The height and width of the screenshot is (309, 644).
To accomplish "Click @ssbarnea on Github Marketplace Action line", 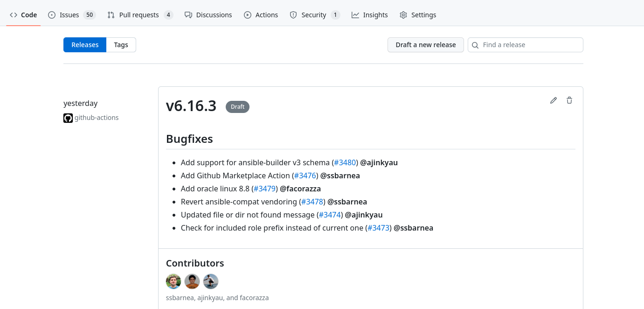I will pyautogui.click(x=340, y=176).
